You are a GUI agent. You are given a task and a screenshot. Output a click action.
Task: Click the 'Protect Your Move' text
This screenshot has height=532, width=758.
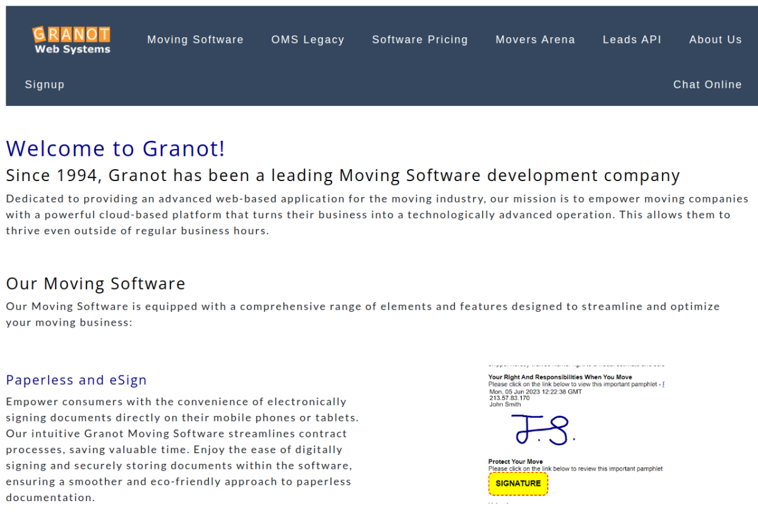(515, 462)
